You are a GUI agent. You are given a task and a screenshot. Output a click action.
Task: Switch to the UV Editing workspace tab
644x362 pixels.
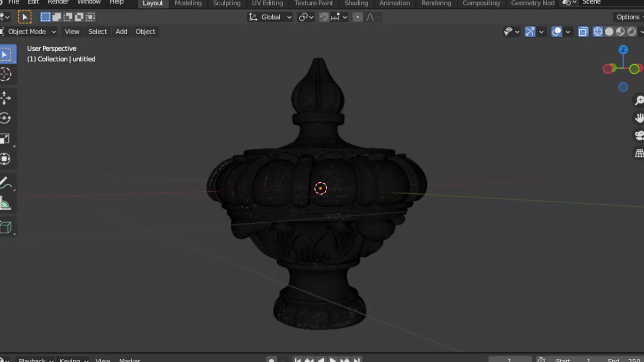[268, 3]
